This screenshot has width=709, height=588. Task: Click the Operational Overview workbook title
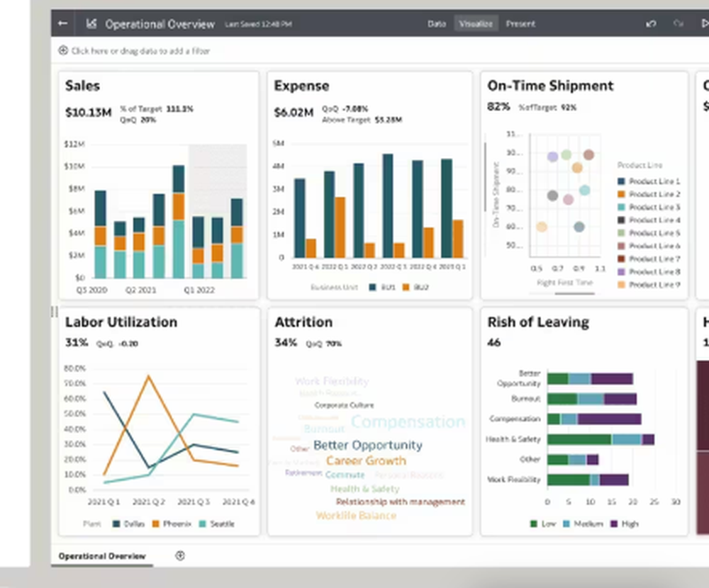coord(160,24)
